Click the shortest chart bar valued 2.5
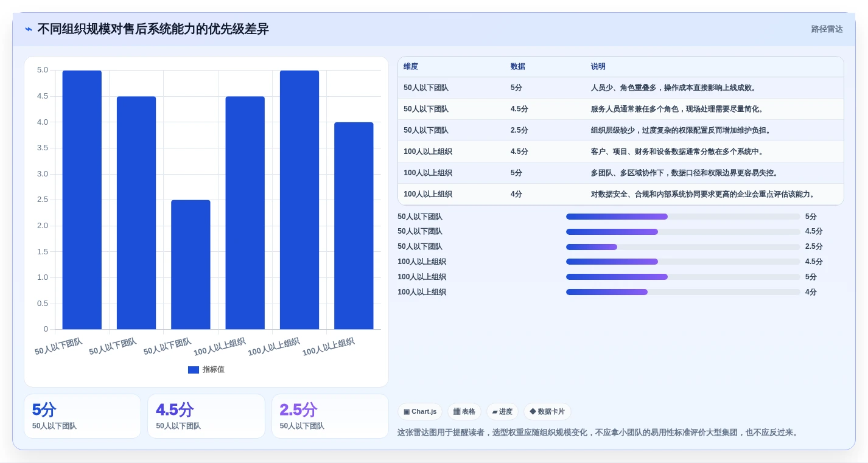Viewport: 868px width, 463px height. (x=191, y=265)
